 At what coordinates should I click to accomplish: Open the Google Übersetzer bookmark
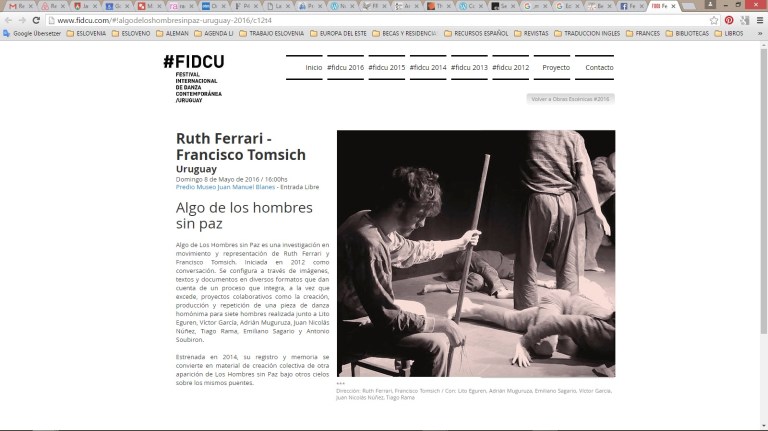point(33,33)
